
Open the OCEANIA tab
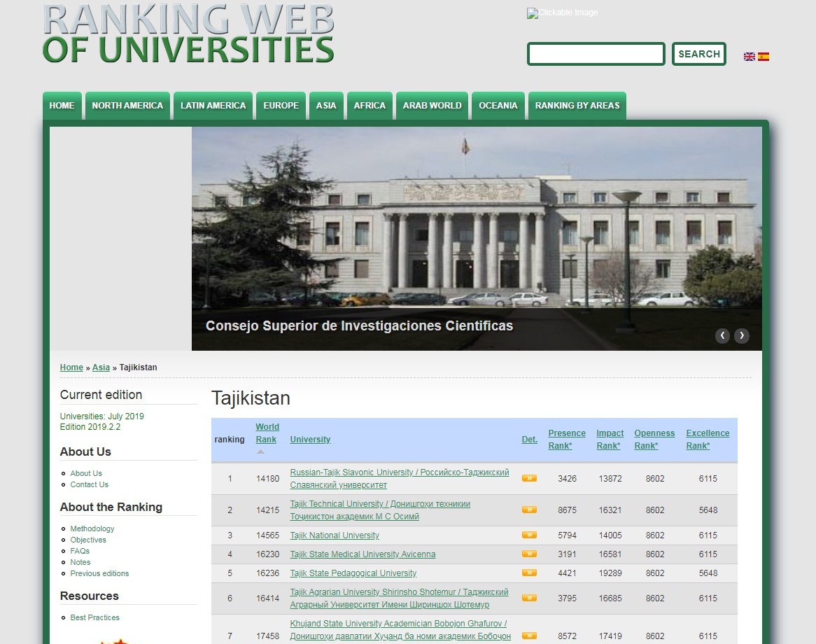point(498,106)
